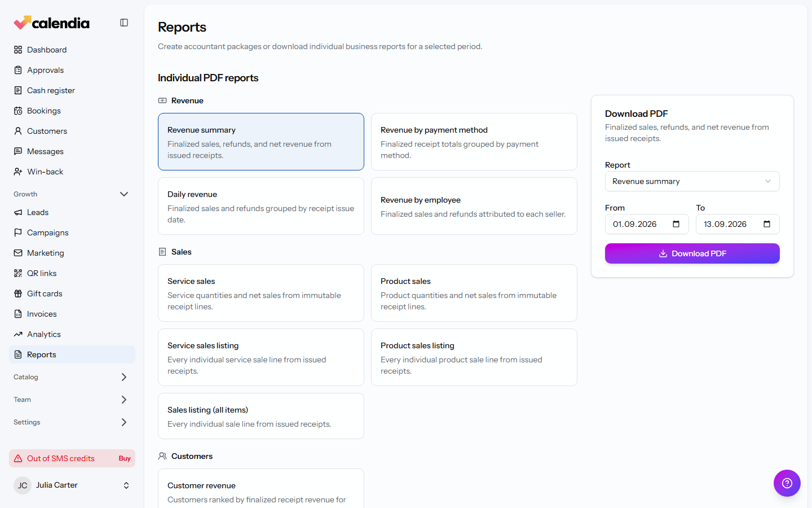Viewport: 812px width, 508px height.
Task: Open the From date calendar picker icon
Action: pyautogui.click(x=676, y=224)
